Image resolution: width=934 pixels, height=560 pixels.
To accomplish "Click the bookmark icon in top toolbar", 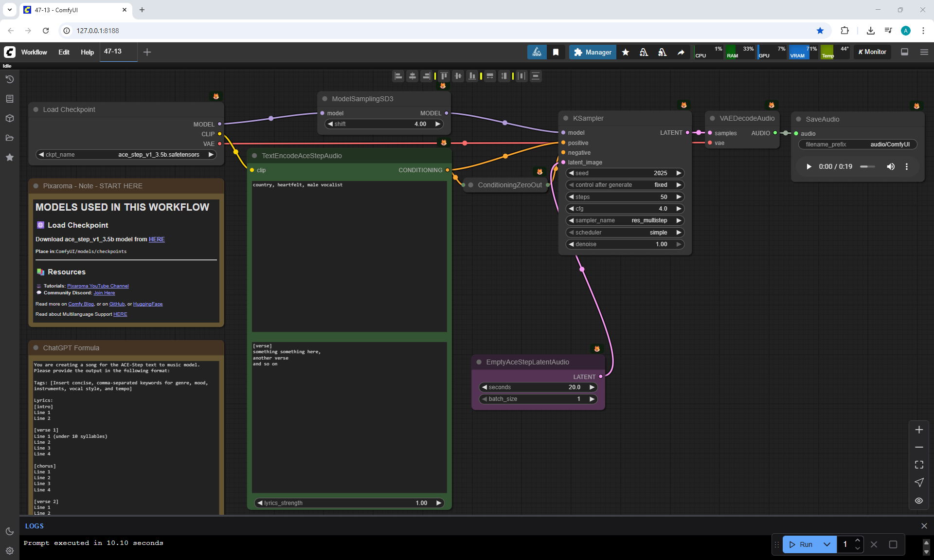I will (556, 52).
